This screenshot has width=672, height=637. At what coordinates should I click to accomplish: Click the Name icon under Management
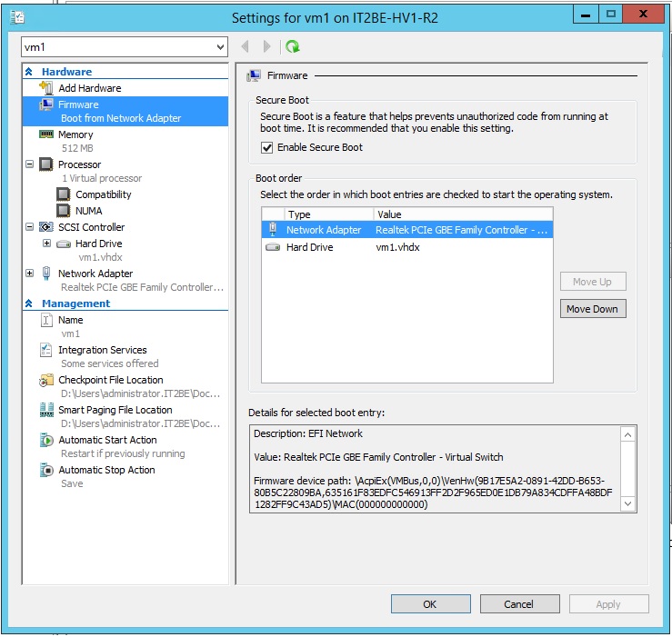[x=46, y=320]
